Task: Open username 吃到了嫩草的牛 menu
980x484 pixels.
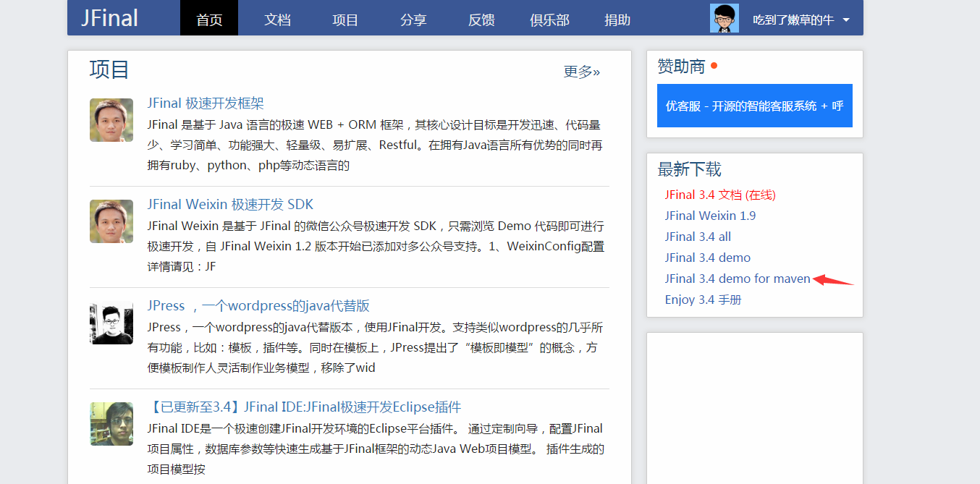Action: 793,20
